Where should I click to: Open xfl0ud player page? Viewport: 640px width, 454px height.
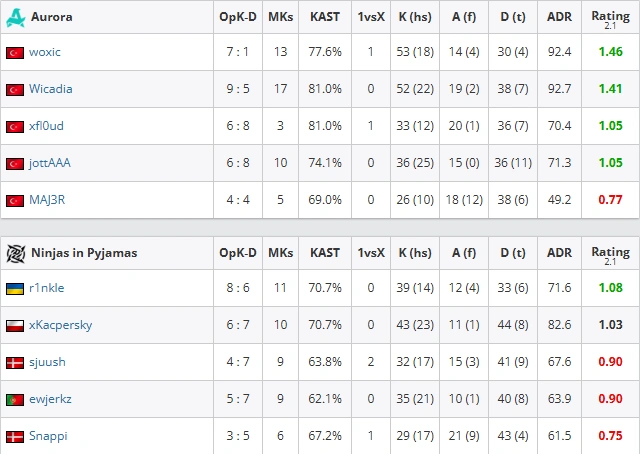click(x=46, y=125)
